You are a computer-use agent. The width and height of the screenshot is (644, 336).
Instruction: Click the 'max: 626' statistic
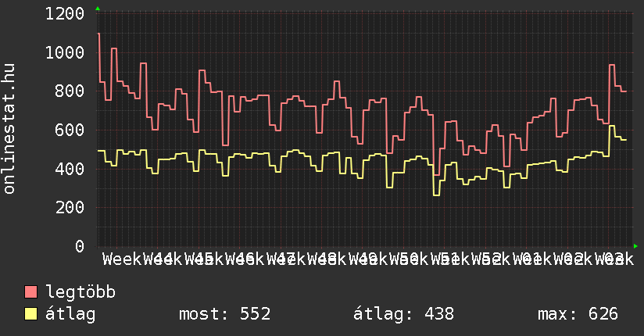(578, 314)
